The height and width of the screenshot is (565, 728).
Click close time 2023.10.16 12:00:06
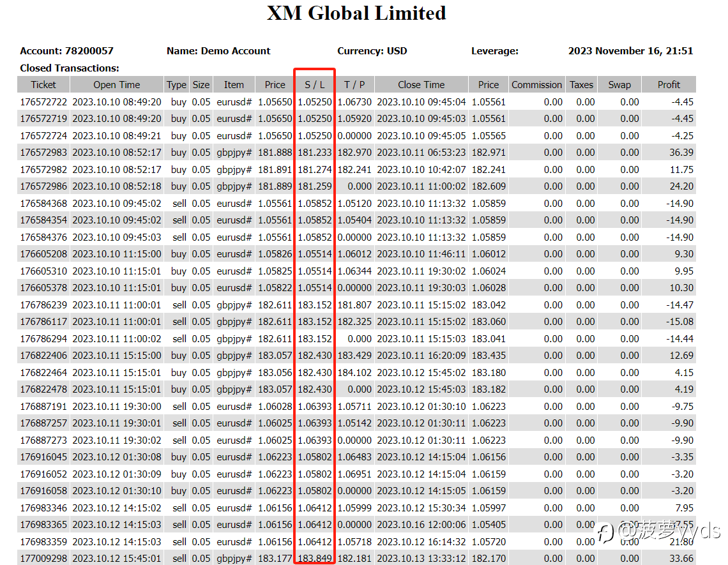click(x=421, y=525)
